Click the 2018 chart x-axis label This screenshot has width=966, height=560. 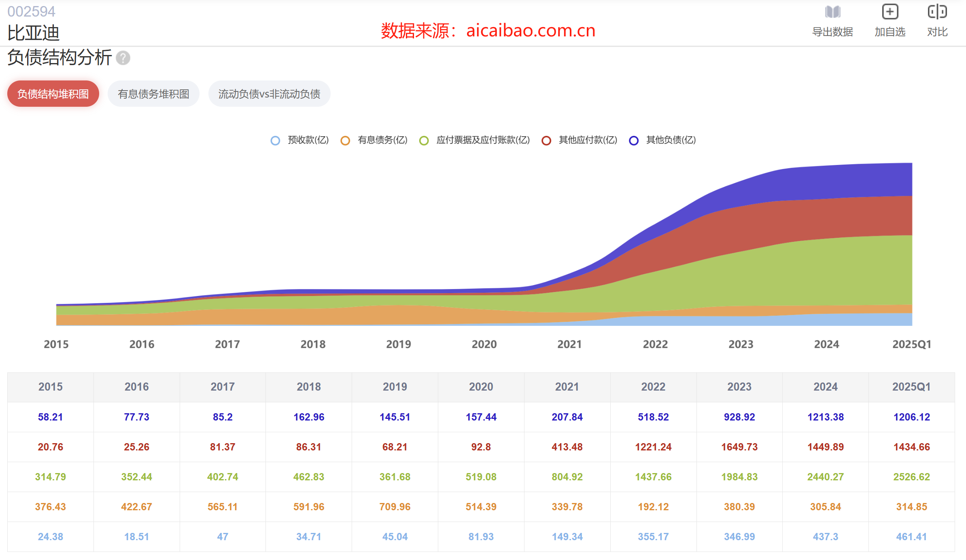313,344
